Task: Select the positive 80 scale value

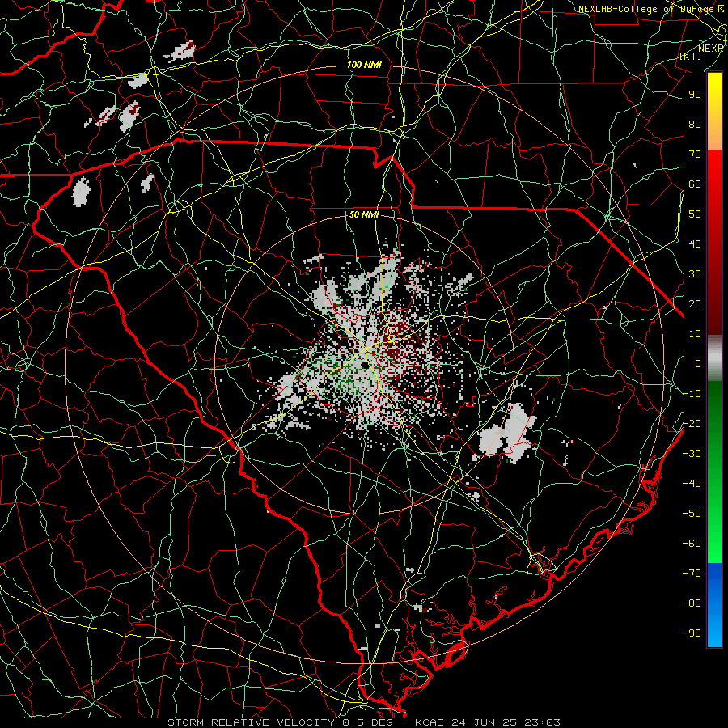Action: click(695, 125)
